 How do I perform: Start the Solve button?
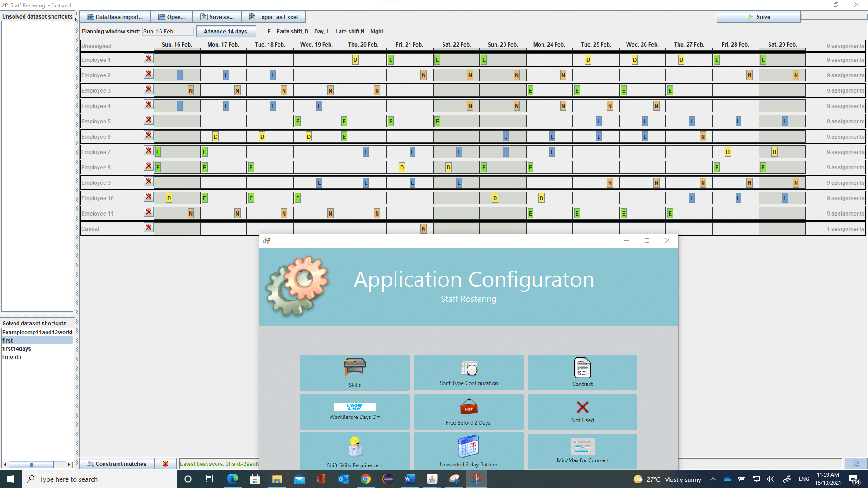click(759, 17)
